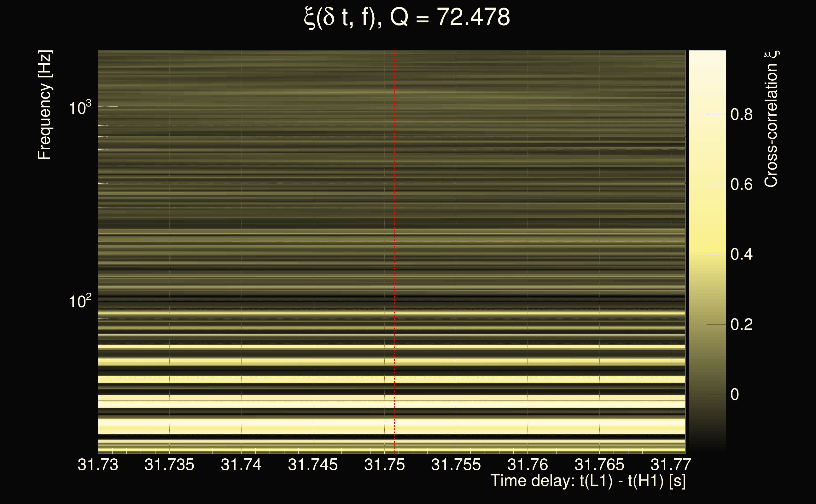This screenshot has height=504, width=816.
Task: Click the 31.76 x-axis tick label
Action: click(527, 465)
